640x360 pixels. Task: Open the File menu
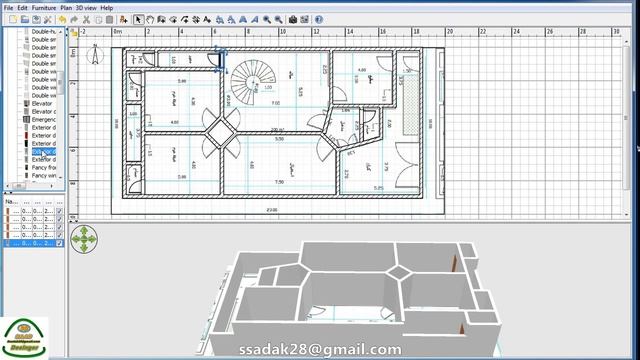(8, 8)
